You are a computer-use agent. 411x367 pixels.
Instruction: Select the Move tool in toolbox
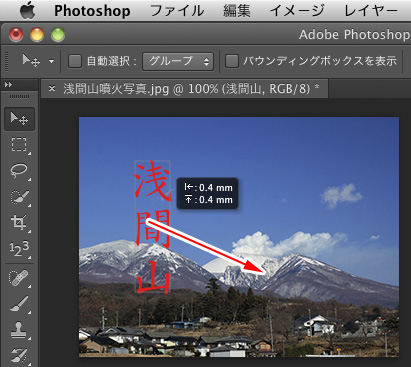coord(19,119)
